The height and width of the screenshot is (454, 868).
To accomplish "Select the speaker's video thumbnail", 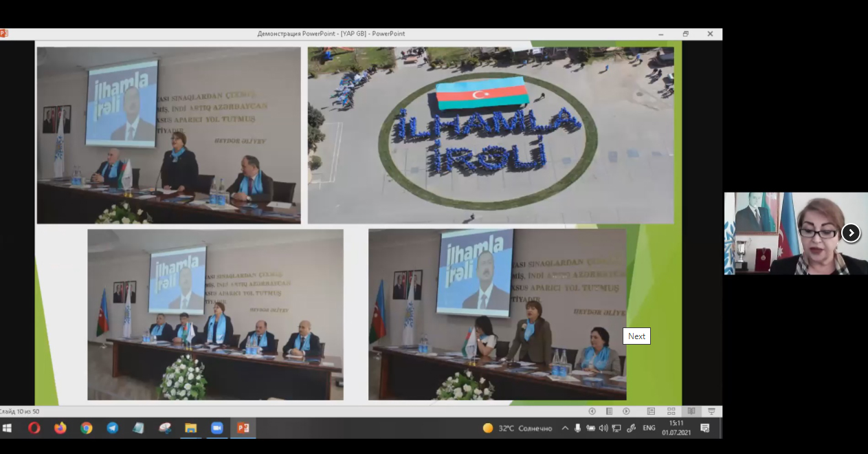I will pyautogui.click(x=796, y=233).
